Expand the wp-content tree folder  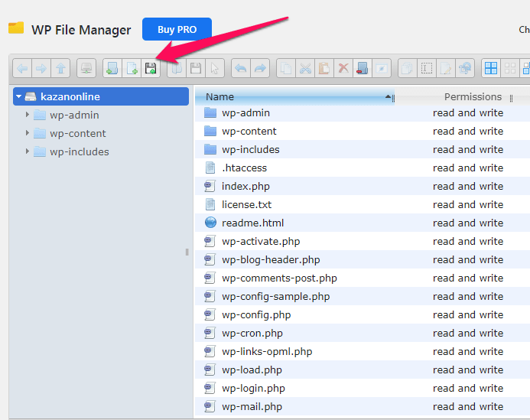(28, 133)
